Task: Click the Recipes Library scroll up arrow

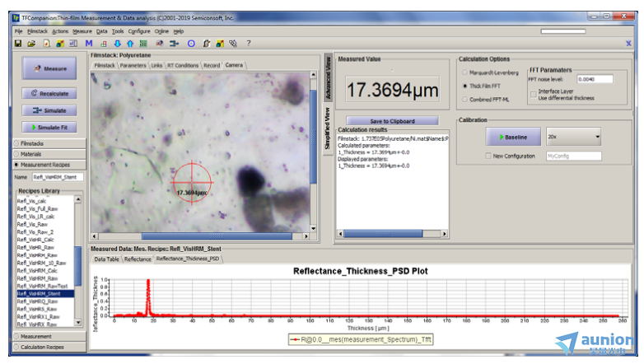Action: point(78,199)
